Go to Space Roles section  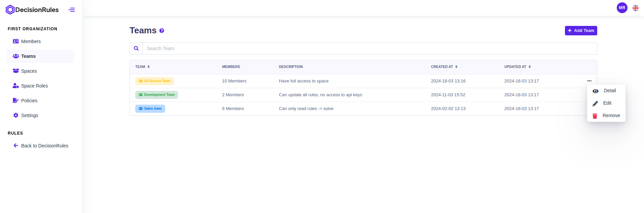(34, 86)
